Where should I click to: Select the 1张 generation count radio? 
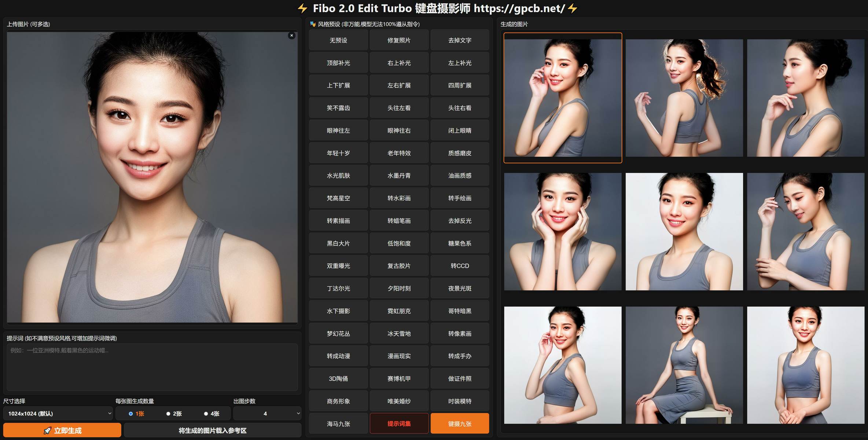coord(130,414)
